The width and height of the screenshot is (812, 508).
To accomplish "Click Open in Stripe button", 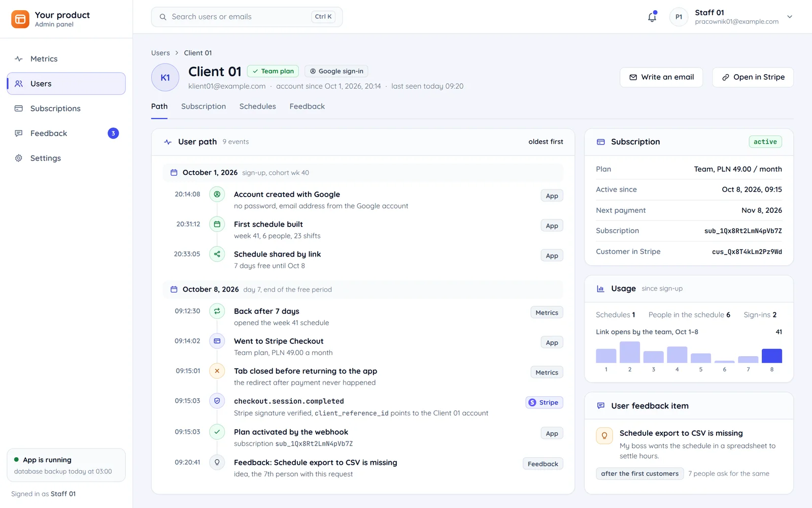I will [x=753, y=77].
